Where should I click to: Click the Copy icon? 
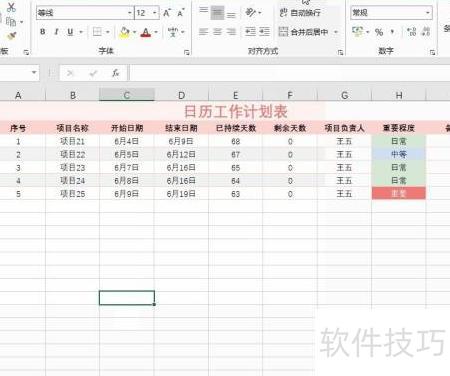pyautogui.click(x=11, y=22)
